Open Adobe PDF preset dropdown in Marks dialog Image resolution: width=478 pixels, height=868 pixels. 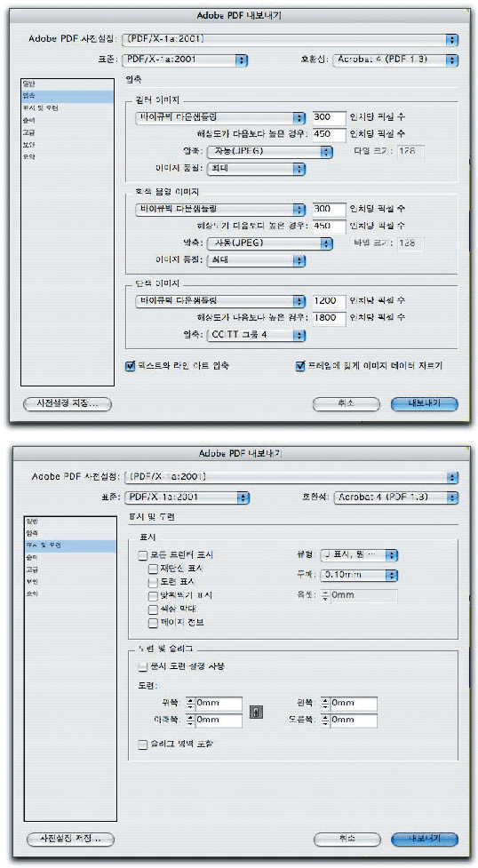click(291, 476)
